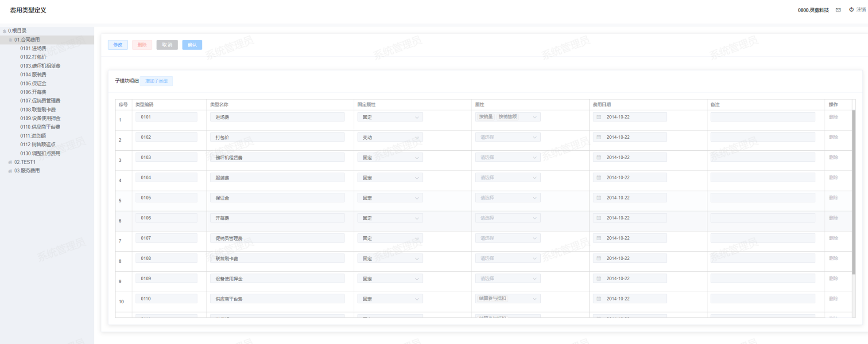Open the calendar icon in the 设备使用押金 row
Image resolution: width=868 pixels, height=344 pixels.
click(599, 278)
